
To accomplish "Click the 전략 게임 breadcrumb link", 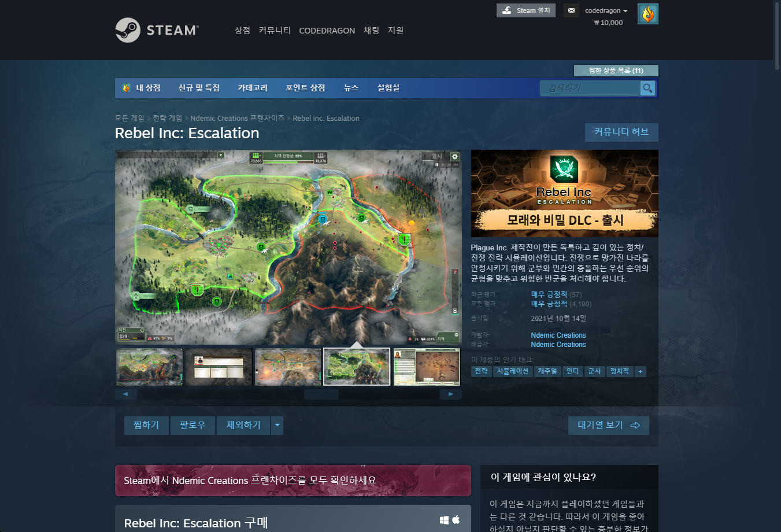I will (167, 118).
